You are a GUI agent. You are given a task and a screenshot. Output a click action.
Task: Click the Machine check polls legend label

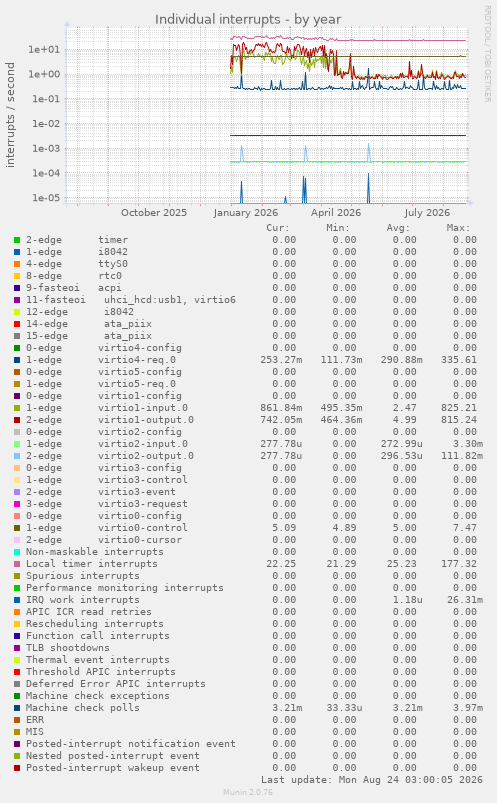click(82, 708)
